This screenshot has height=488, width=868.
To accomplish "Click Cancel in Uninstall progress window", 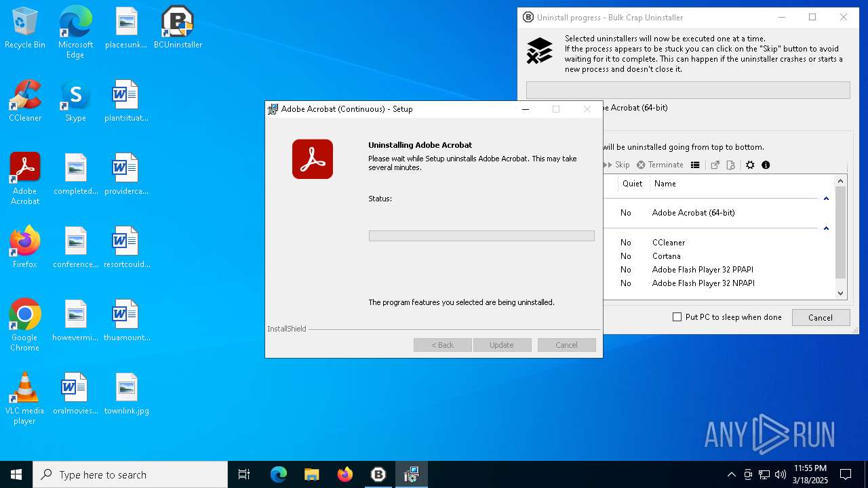I will [821, 318].
